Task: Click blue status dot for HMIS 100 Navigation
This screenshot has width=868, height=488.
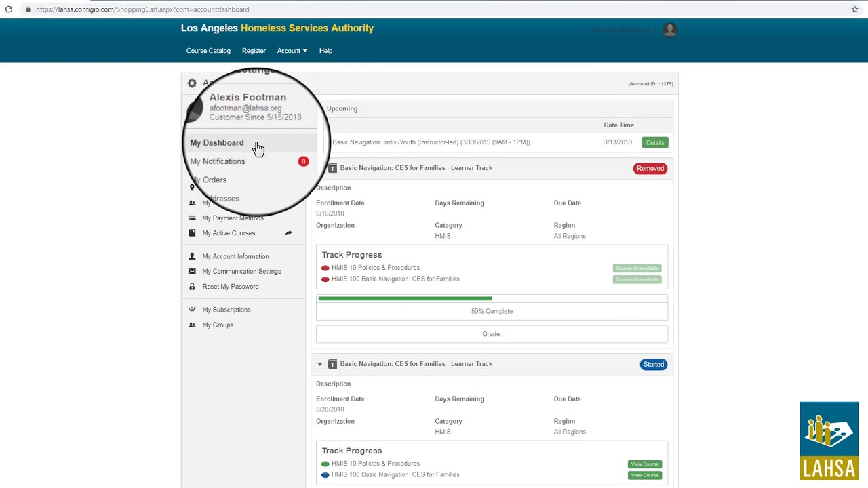Action: coord(325,475)
